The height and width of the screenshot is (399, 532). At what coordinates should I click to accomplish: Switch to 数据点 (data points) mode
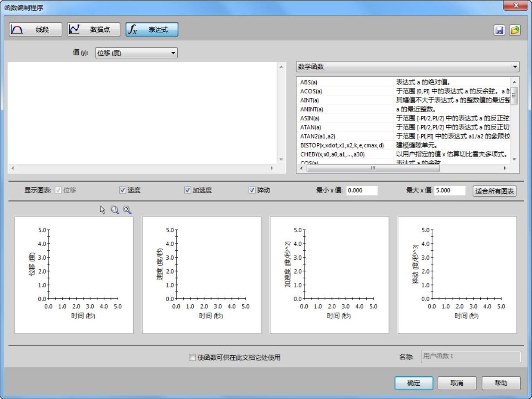click(93, 30)
